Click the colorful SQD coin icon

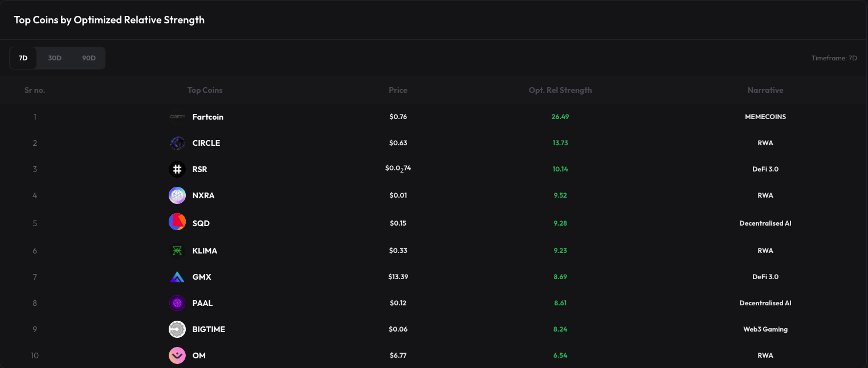177,223
